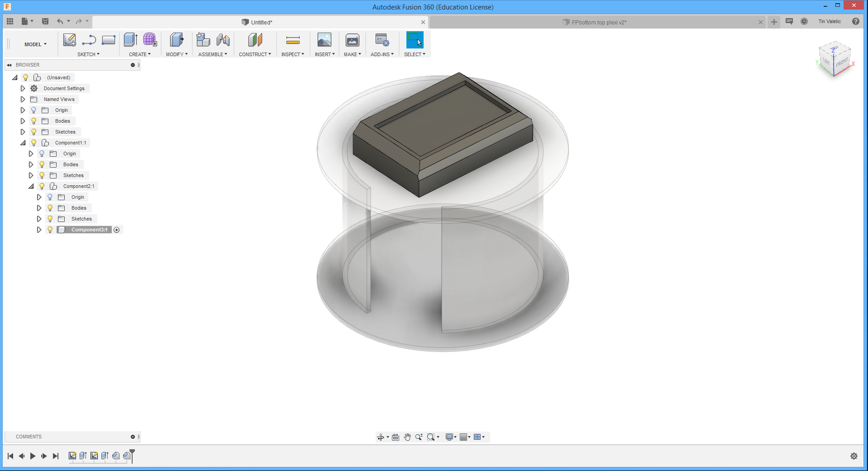The height and width of the screenshot is (471, 868).
Task: Expand the Component3:1 tree node
Action: click(39, 230)
